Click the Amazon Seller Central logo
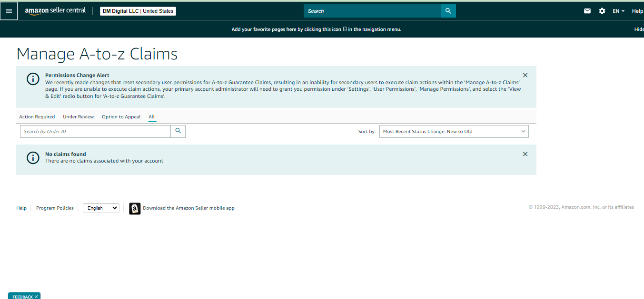This screenshot has width=644, height=299. pyautogui.click(x=55, y=11)
